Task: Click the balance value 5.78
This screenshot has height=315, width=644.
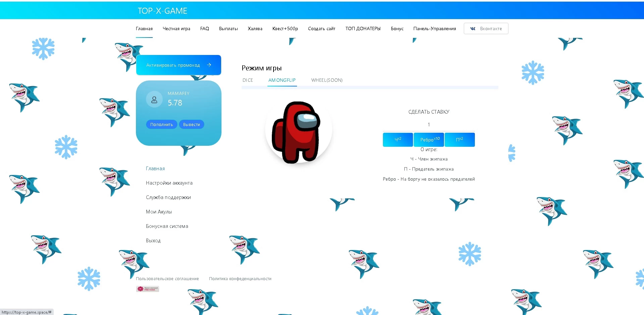Action: pos(175,103)
